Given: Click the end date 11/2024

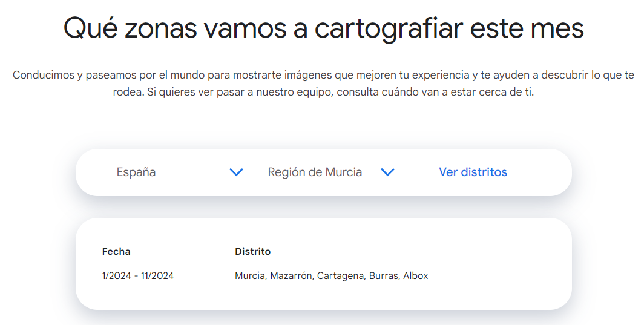Looking at the screenshot, I should point(157,276).
